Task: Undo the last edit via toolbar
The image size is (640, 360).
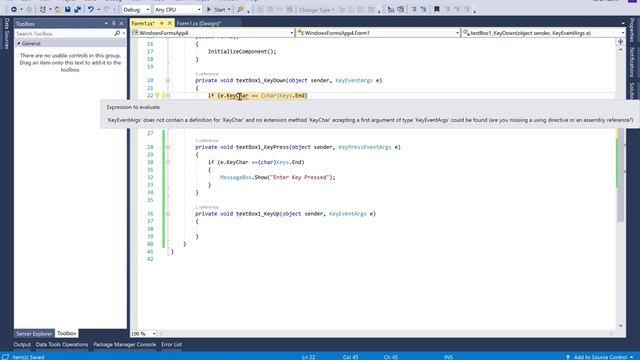Action: tap(91, 9)
